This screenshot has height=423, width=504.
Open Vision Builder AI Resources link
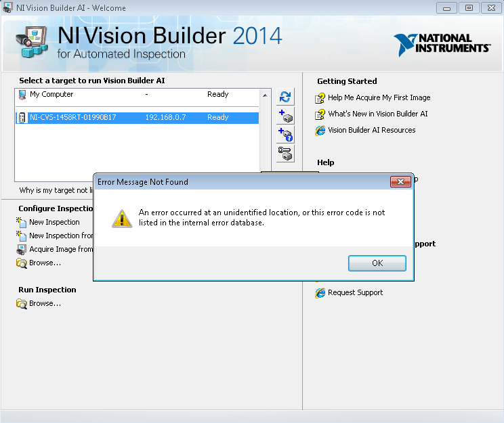point(372,130)
